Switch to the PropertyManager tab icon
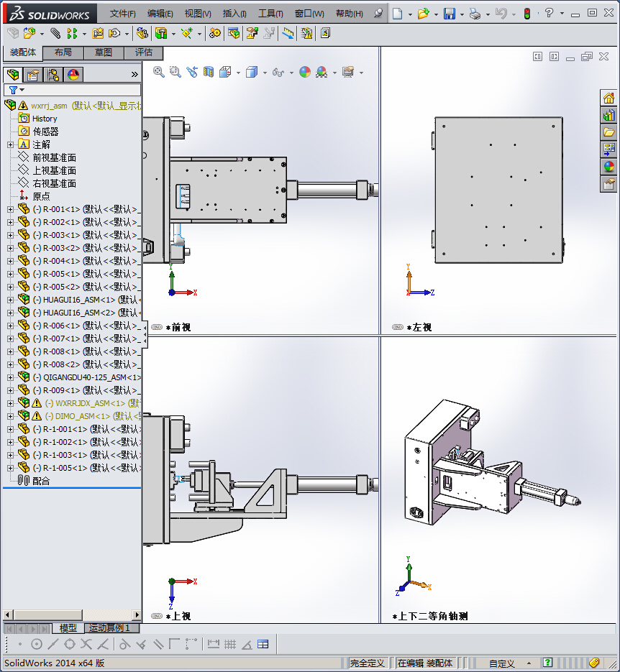The height and width of the screenshot is (672, 620). [33, 75]
